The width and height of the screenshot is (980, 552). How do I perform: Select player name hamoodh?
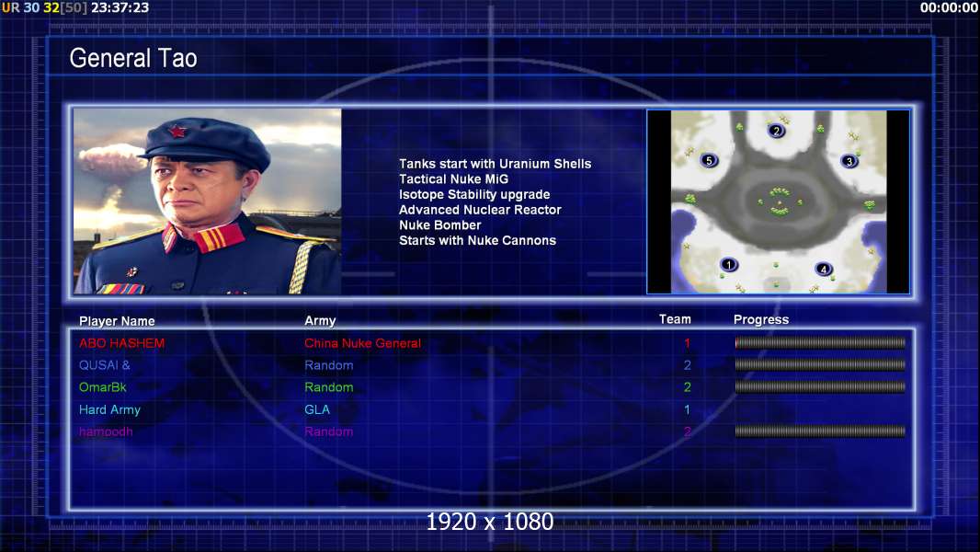coord(106,432)
